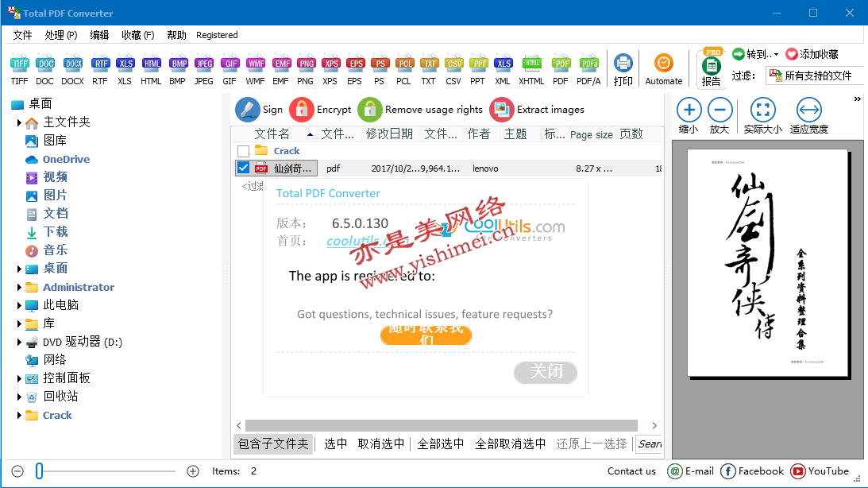Expand the 回收站 tree node
The image size is (868, 488).
[x=19, y=397]
